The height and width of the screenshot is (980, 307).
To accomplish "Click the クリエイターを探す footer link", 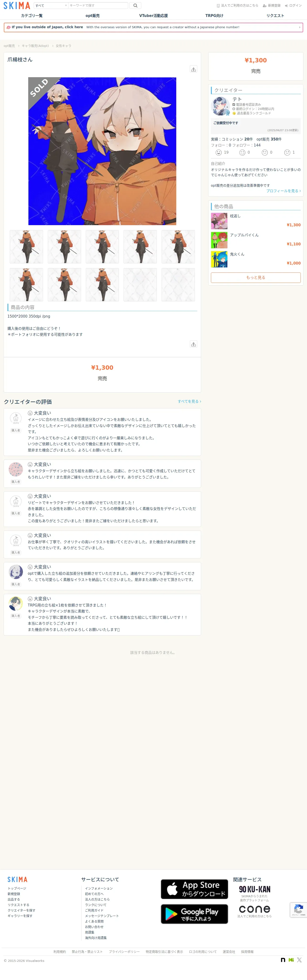I will (x=21, y=910).
